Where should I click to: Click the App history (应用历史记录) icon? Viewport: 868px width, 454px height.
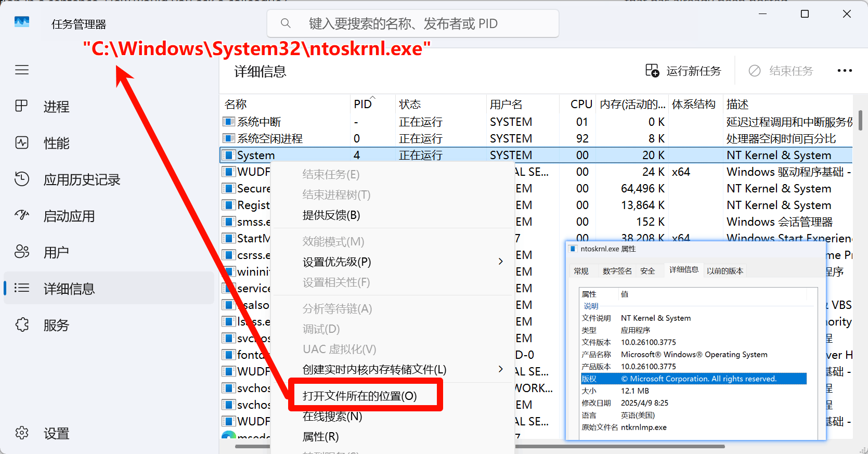(x=22, y=179)
